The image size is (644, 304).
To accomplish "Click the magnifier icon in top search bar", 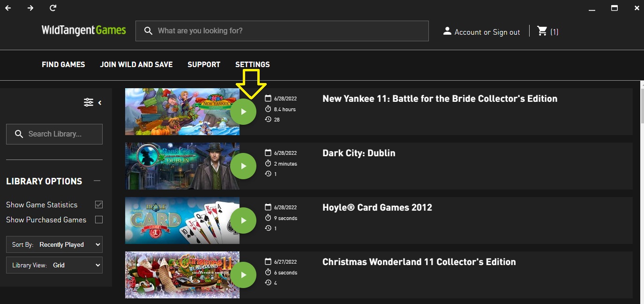I will coord(148,31).
